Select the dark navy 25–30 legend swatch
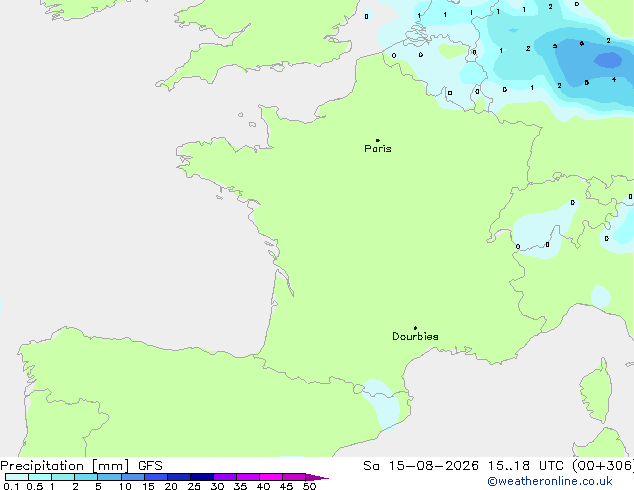The width and height of the screenshot is (634, 490). click(x=202, y=477)
